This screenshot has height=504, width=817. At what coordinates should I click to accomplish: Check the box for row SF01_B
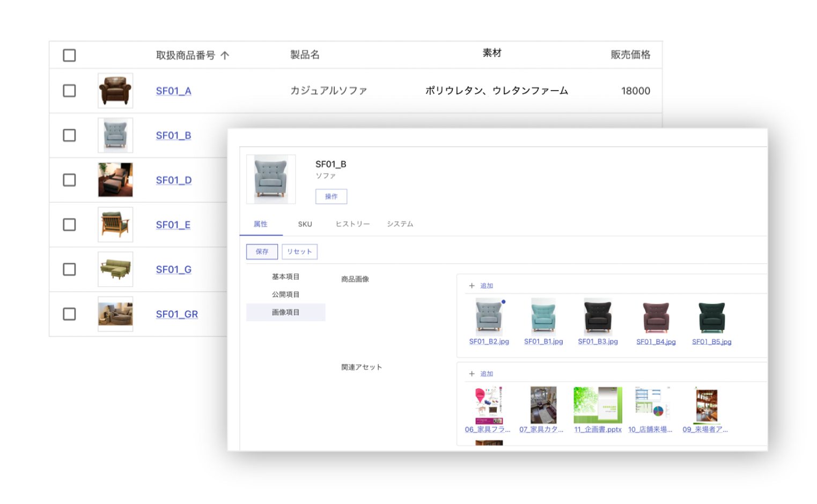click(x=69, y=135)
